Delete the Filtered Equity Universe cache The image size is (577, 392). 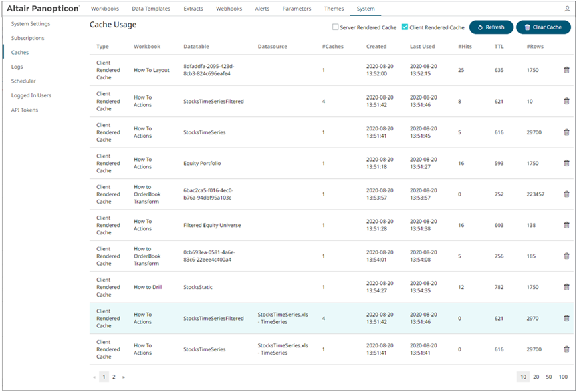[x=566, y=225]
